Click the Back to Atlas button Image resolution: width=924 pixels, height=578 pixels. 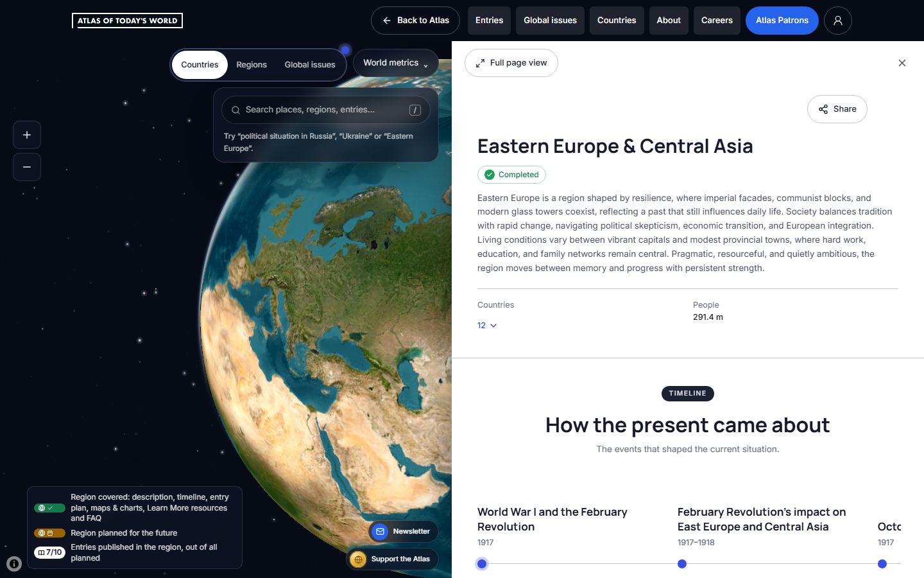(x=415, y=21)
